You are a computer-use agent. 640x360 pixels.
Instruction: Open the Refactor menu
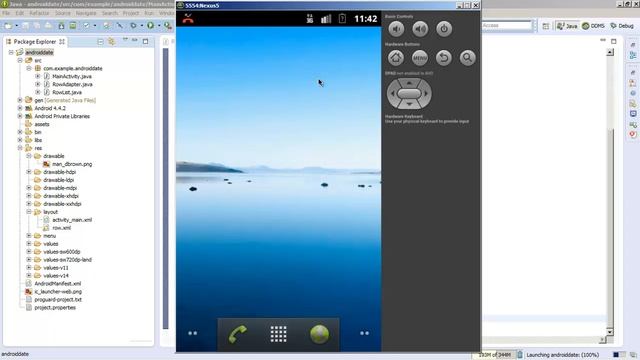tap(39, 13)
